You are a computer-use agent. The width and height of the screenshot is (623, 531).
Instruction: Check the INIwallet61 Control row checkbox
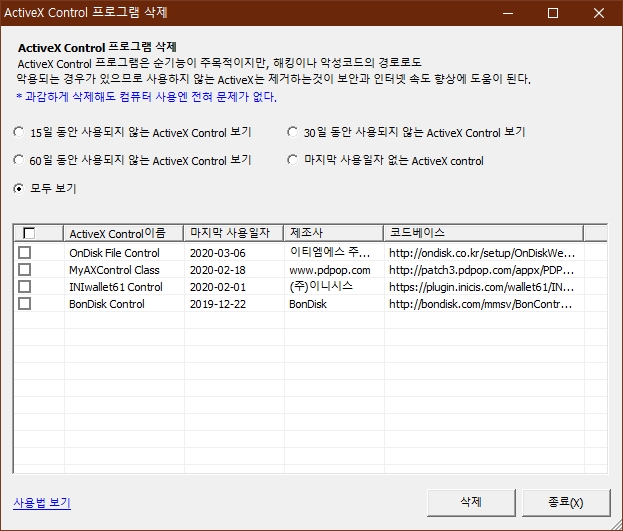[x=25, y=287]
